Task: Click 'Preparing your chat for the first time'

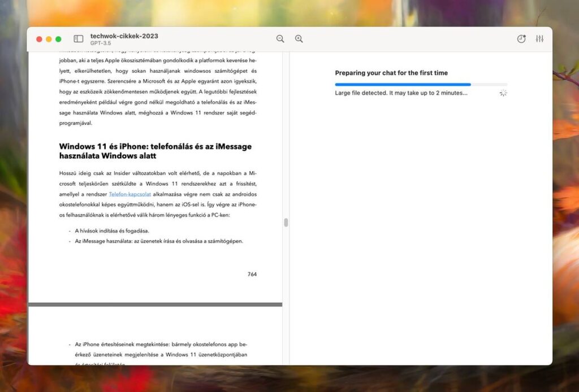Action: (391, 73)
